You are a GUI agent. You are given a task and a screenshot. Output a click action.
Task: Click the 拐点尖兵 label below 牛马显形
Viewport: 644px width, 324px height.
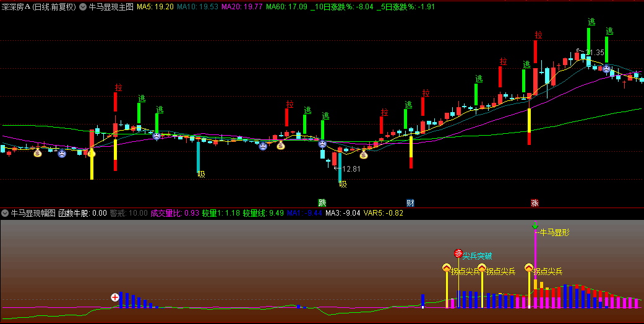(x=547, y=271)
